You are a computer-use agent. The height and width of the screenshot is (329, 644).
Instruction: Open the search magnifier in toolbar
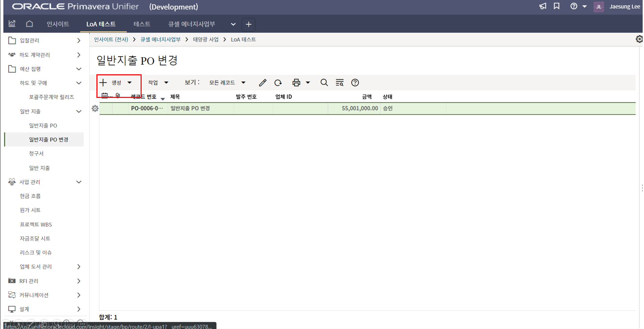point(324,83)
